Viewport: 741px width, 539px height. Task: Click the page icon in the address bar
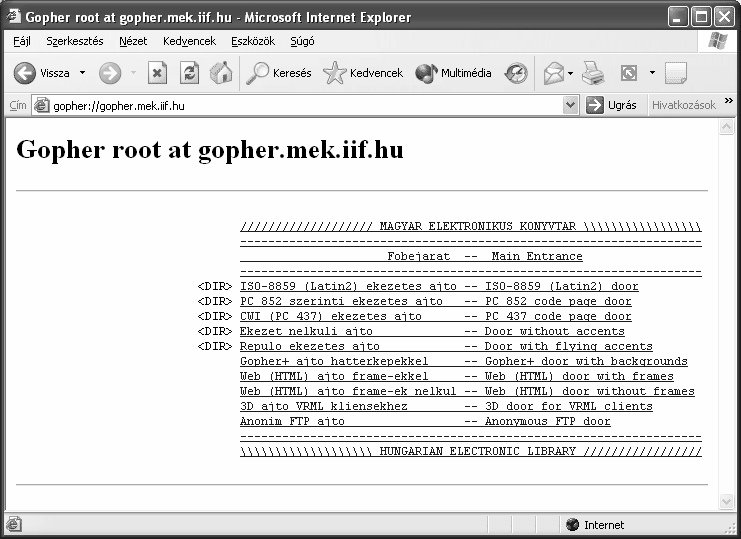point(42,105)
